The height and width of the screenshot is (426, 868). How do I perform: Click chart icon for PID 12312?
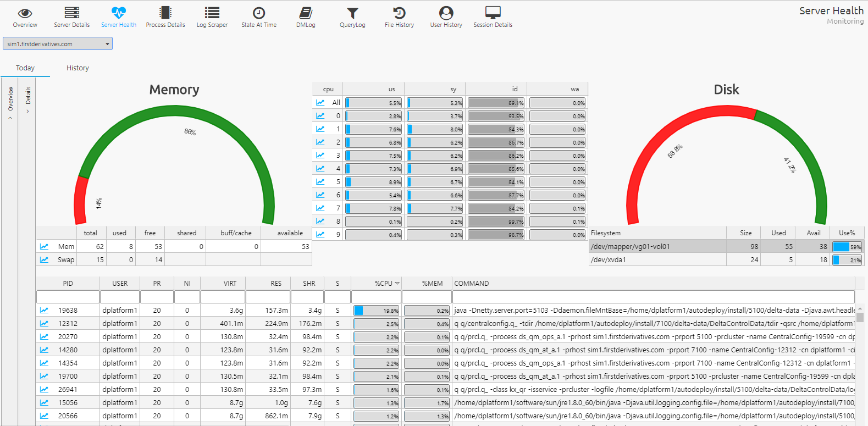pos(44,323)
